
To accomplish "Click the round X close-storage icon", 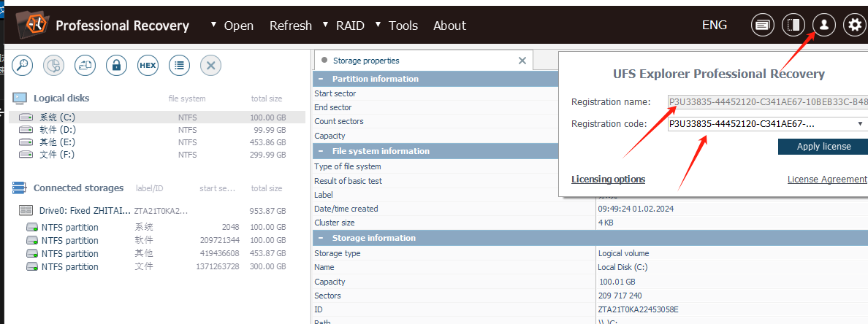I will click(210, 66).
